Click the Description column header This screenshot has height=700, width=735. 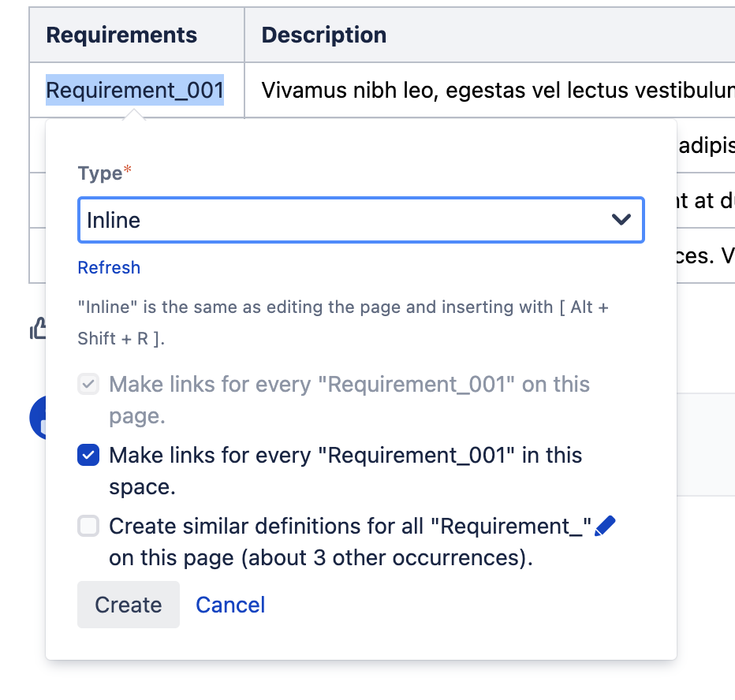(324, 35)
